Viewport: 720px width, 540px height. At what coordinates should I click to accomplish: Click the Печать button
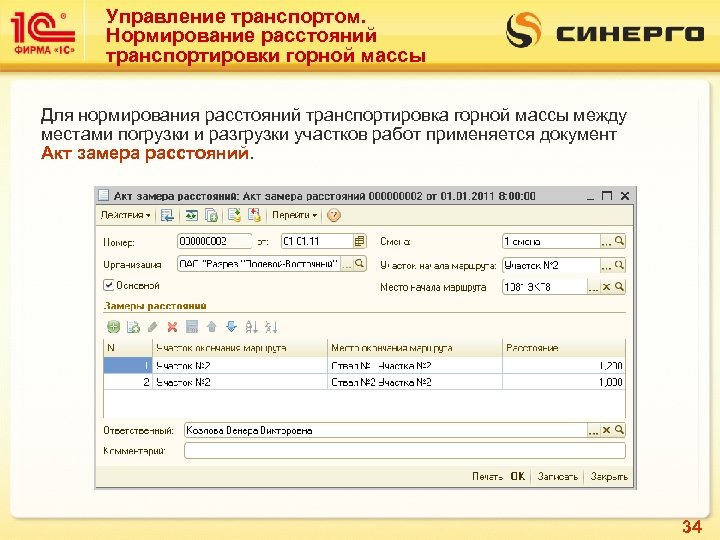tap(487, 477)
